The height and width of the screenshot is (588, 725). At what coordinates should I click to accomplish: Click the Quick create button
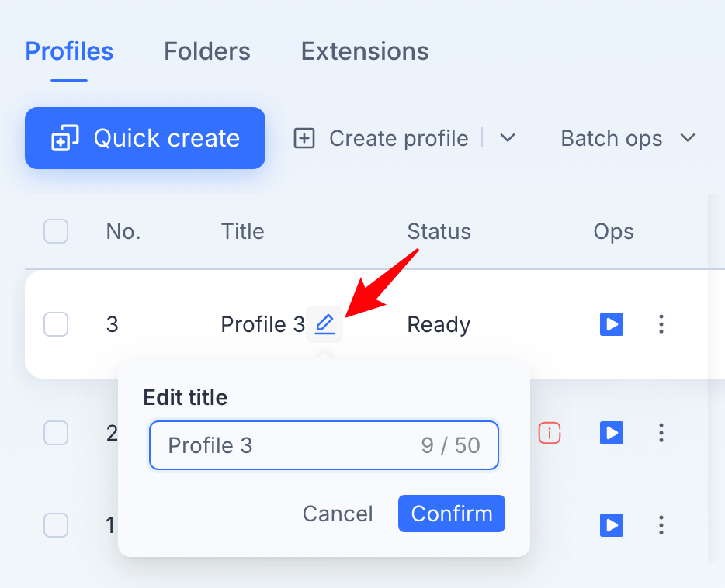click(x=145, y=138)
